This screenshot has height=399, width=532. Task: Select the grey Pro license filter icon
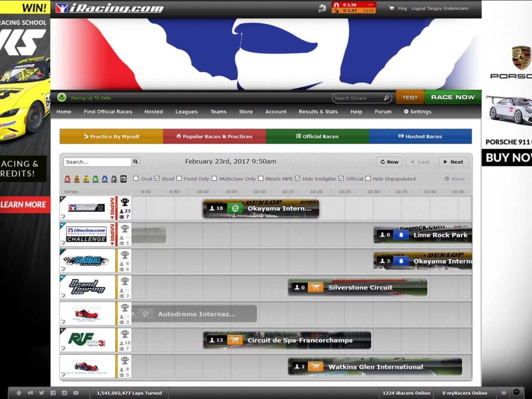114,179
